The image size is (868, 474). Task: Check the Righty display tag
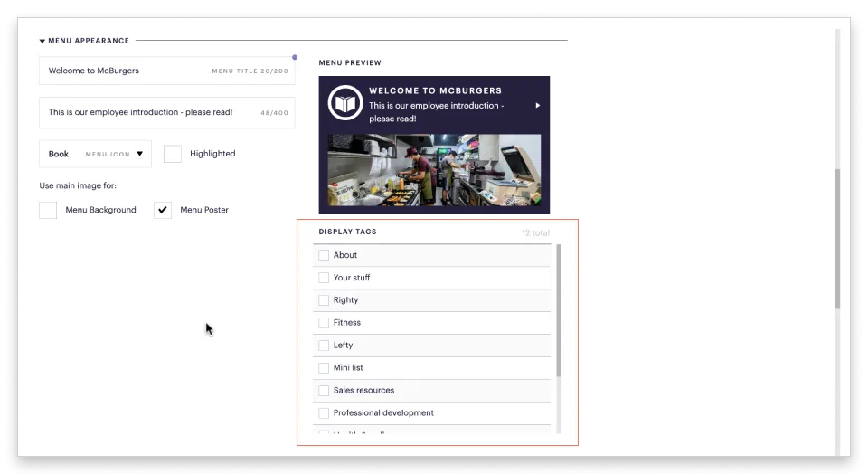click(x=324, y=300)
